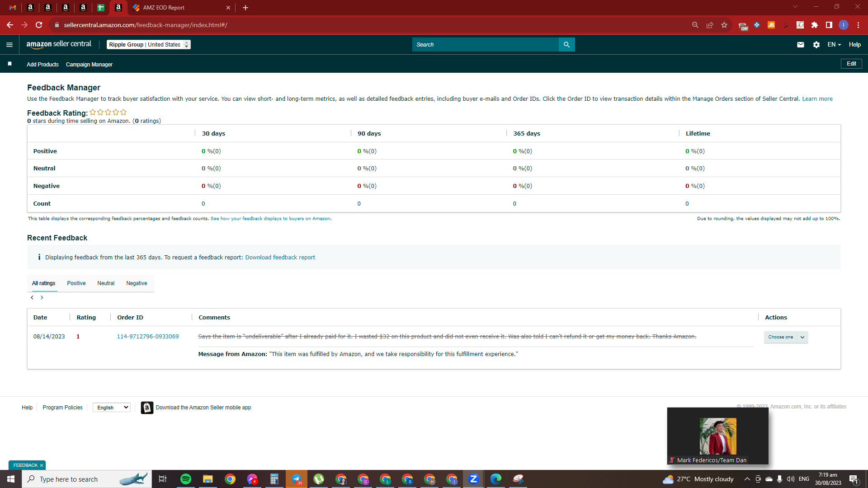Screen dimensions: 868x488
Task: Open the Help link in the header
Action: tap(854, 44)
